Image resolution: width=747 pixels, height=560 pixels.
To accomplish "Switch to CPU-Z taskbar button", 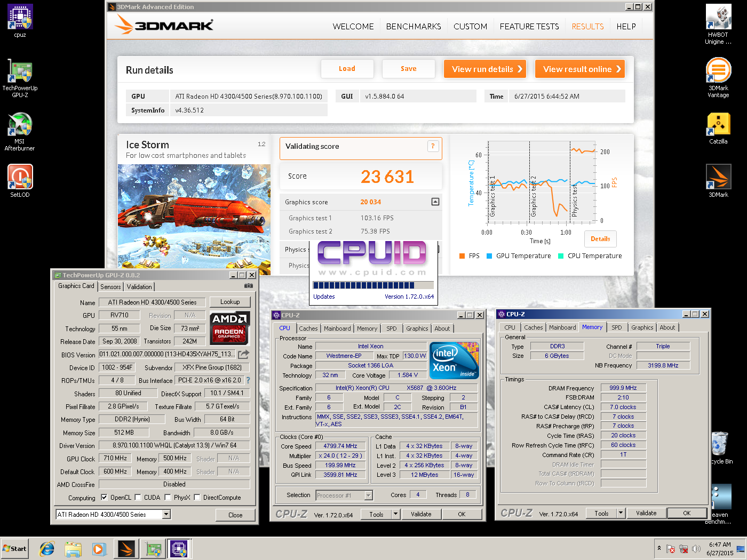I will point(179,548).
